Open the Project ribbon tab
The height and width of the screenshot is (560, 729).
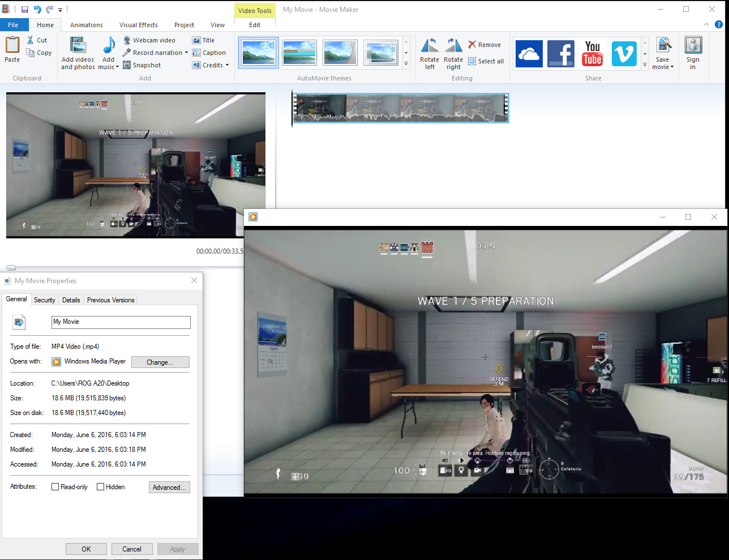(184, 25)
